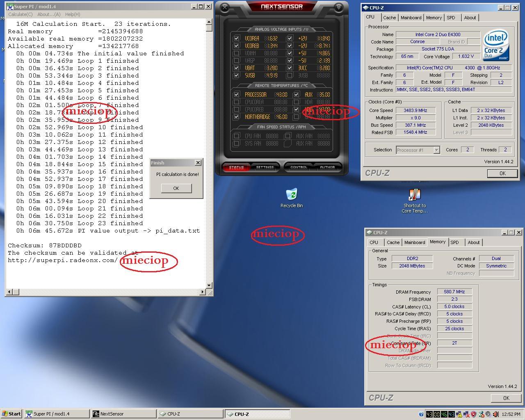The height and width of the screenshot is (420, 525).
Task: Collapse NextSensor using the double-chevron button
Action: click(338, 7)
